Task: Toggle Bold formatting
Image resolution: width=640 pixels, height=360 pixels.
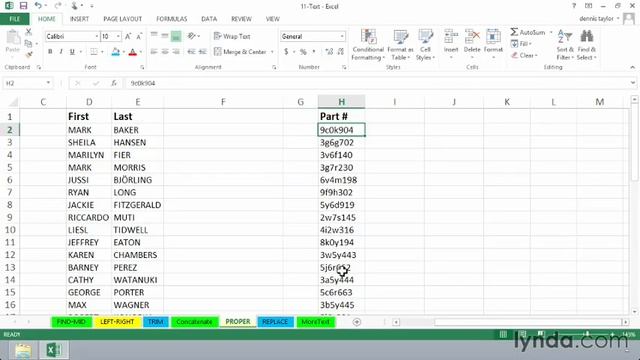Action: (x=50, y=51)
